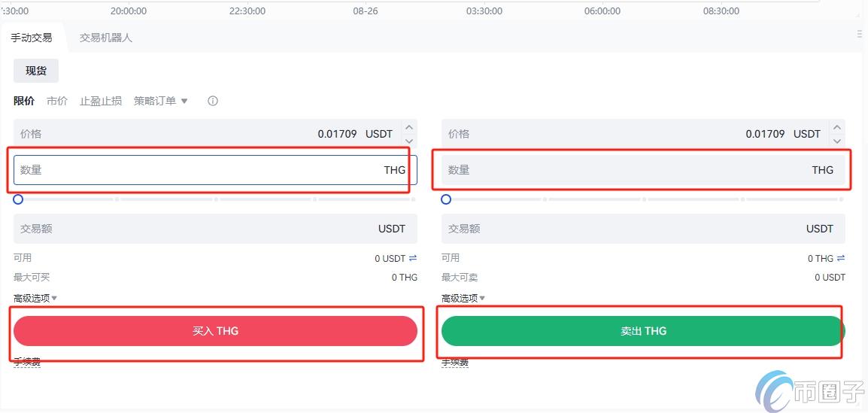
Task: Expand 高级选项 in the buy panel
Action: pos(35,298)
